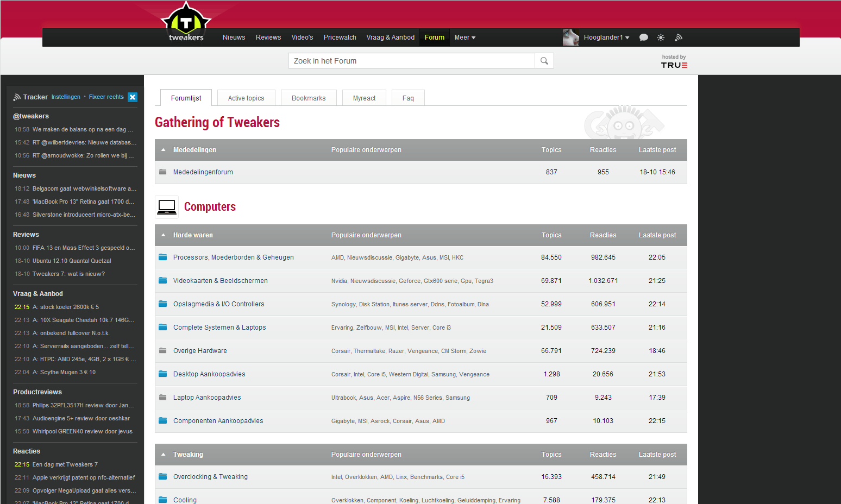Open Processors, Moederborden & Geheugen forum
The width and height of the screenshot is (841, 504).
[x=234, y=257]
